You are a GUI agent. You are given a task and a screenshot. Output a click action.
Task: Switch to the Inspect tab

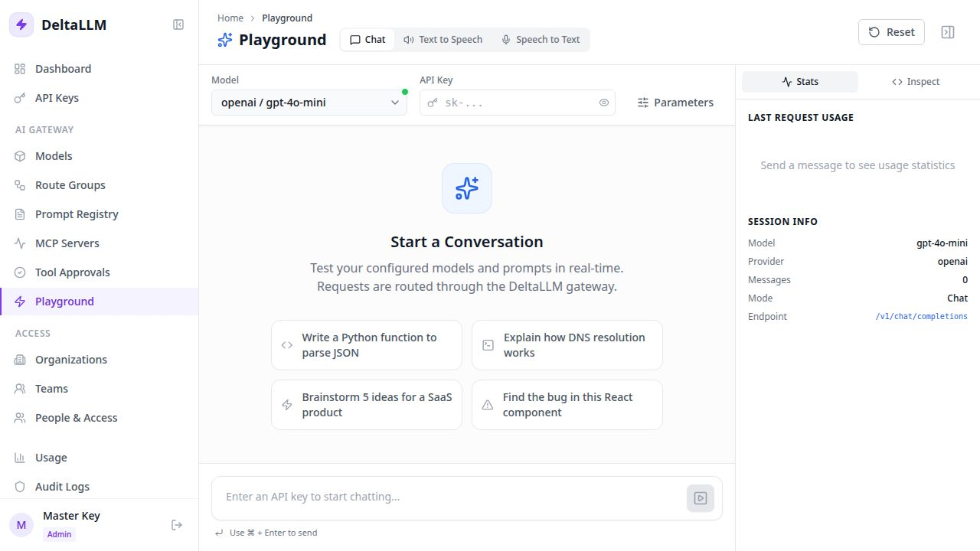916,82
